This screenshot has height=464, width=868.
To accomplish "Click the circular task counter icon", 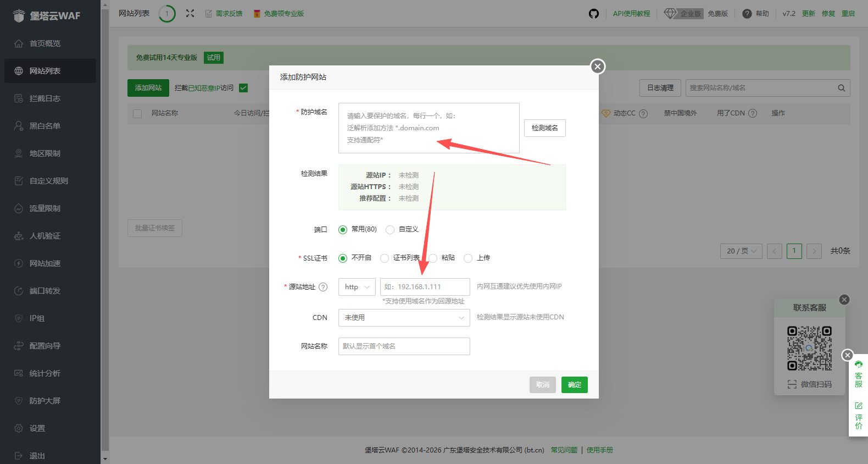I will 167,14.
